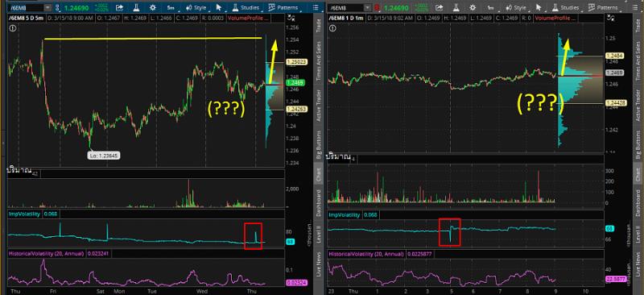Toggle price axis settings icon on left chart
The width and height of the screenshot is (644, 295).
[x=291, y=17]
